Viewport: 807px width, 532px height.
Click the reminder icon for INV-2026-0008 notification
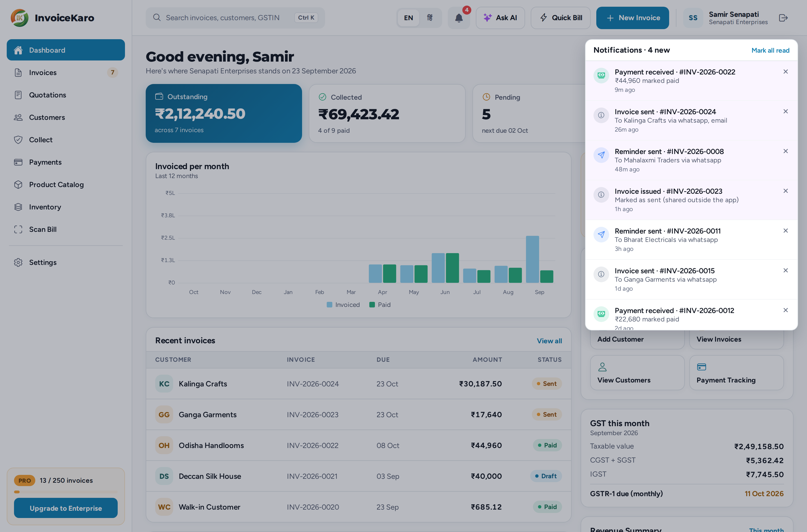pyautogui.click(x=601, y=155)
